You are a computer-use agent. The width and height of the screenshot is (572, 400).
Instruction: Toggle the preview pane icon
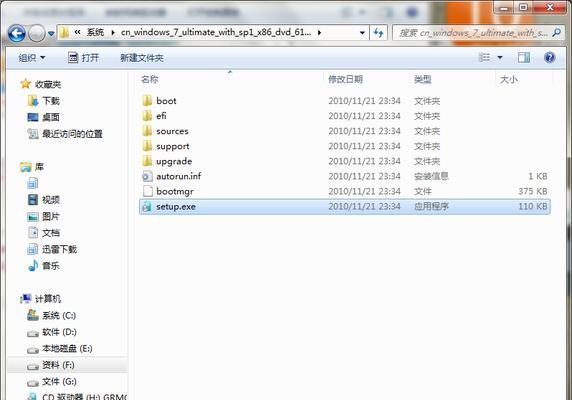coord(524,57)
